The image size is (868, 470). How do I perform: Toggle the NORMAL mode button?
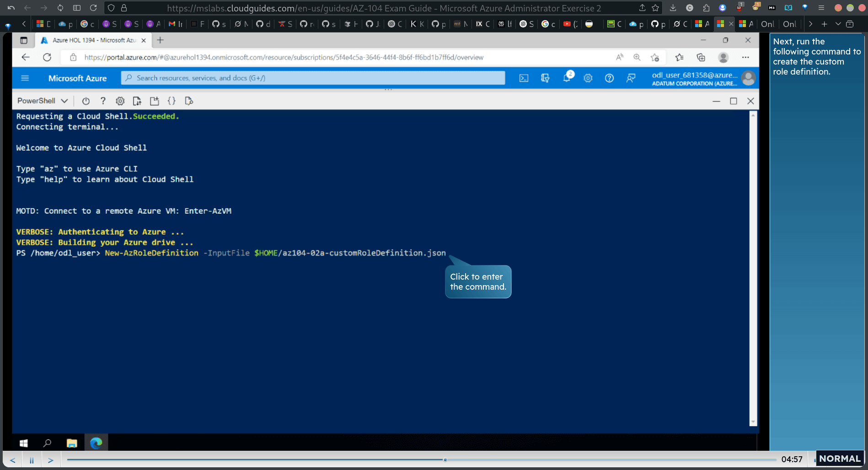point(840,459)
